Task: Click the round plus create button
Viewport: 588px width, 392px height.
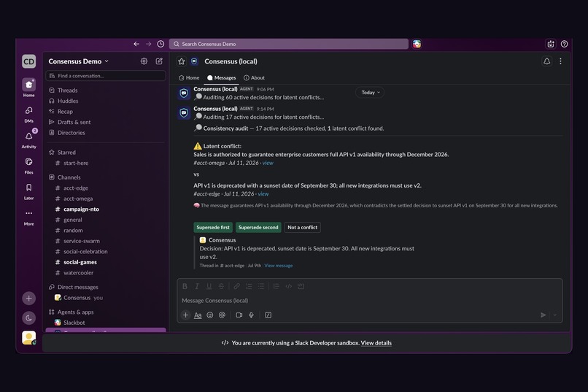Action: click(29, 299)
